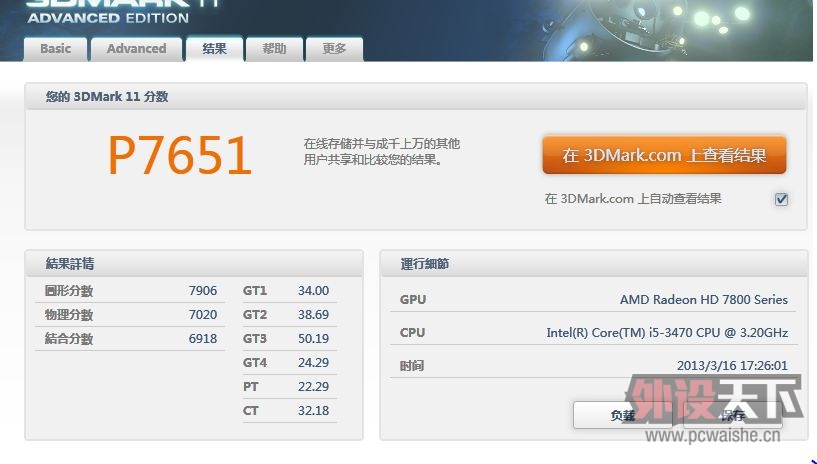This screenshot has width=817, height=464.
Task: Click the 结合分数 label
Action: click(x=69, y=338)
